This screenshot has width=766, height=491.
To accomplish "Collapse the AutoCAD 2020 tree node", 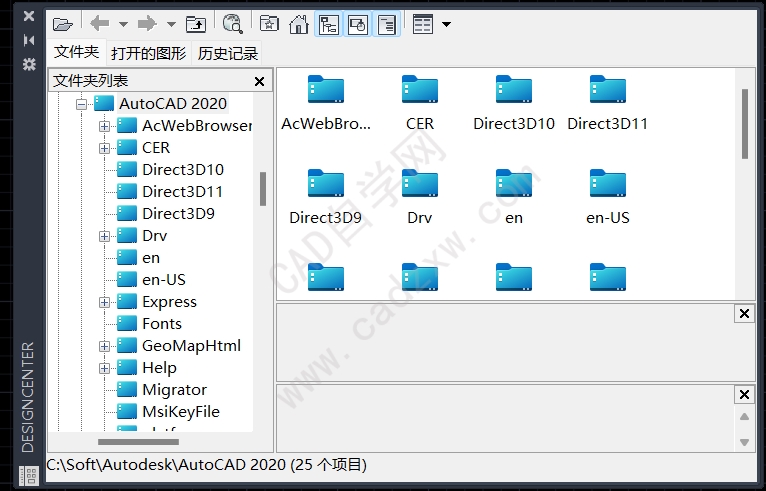I will pyautogui.click(x=82, y=104).
